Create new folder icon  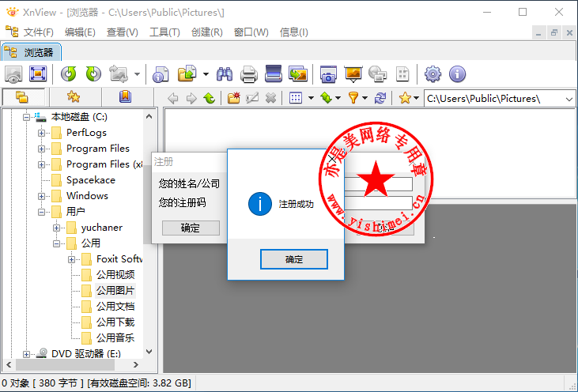pyautogui.click(x=234, y=98)
